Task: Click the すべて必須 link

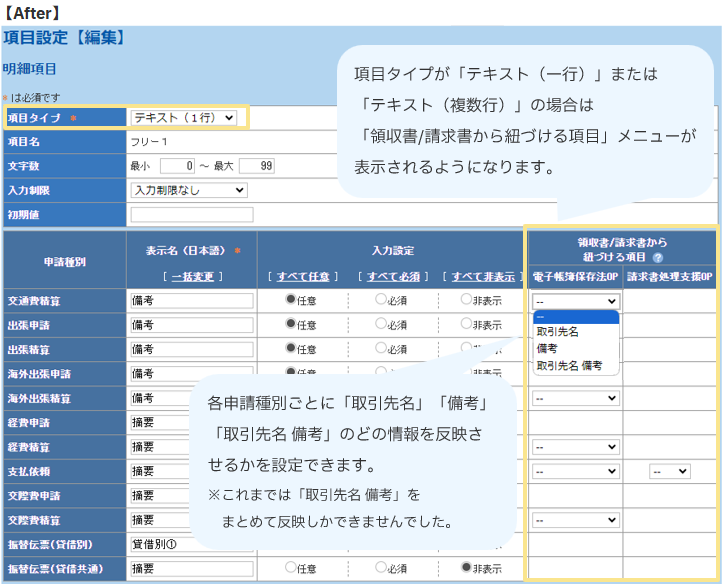Action: [x=389, y=276]
